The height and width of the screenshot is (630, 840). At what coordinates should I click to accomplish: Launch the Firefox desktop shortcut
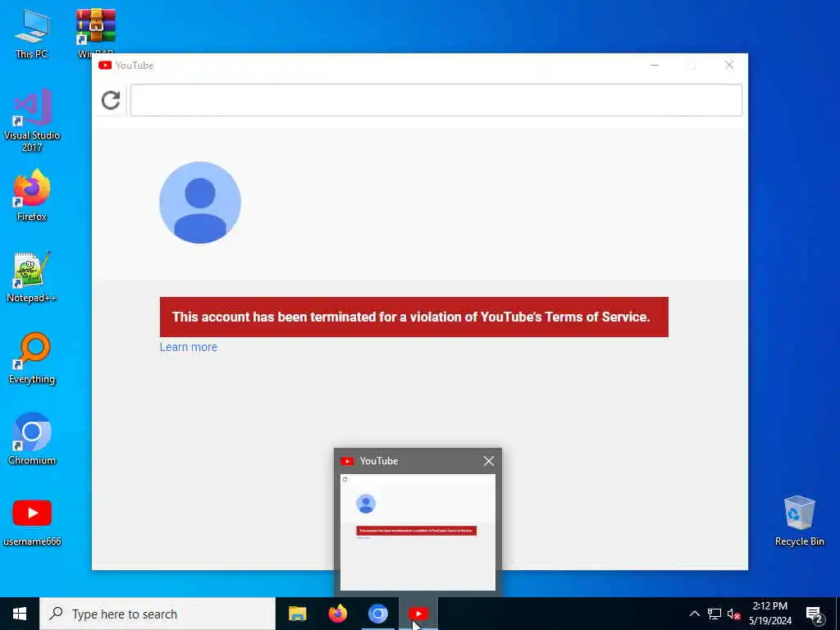pos(32,195)
